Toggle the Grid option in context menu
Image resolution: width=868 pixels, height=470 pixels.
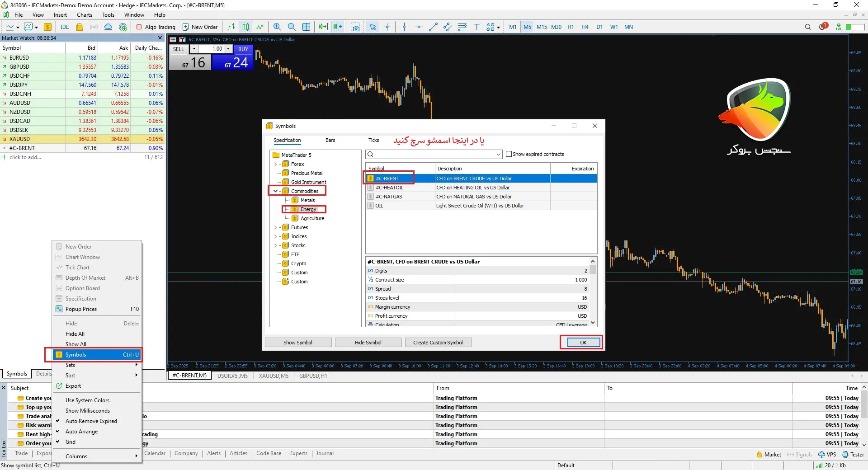pos(71,442)
